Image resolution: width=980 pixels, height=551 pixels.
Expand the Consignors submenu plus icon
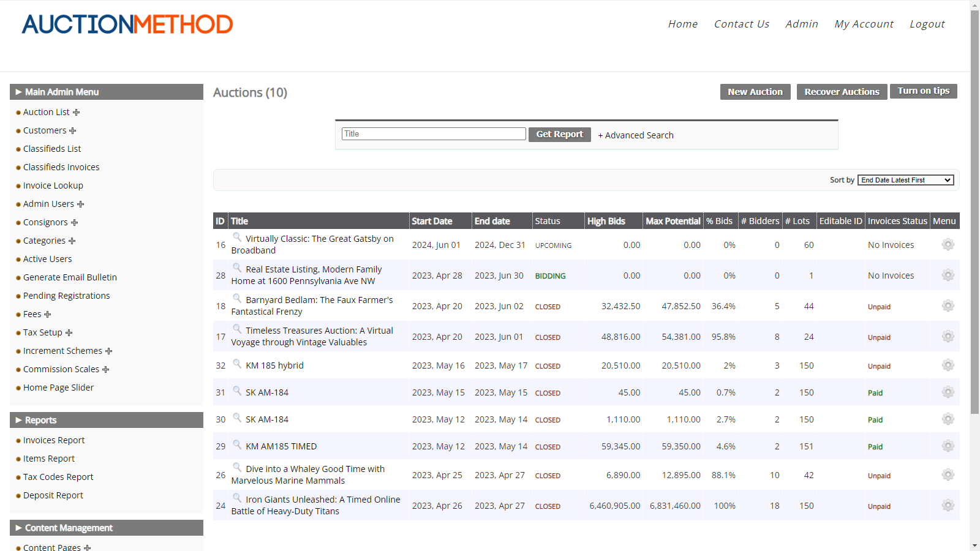click(75, 223)
